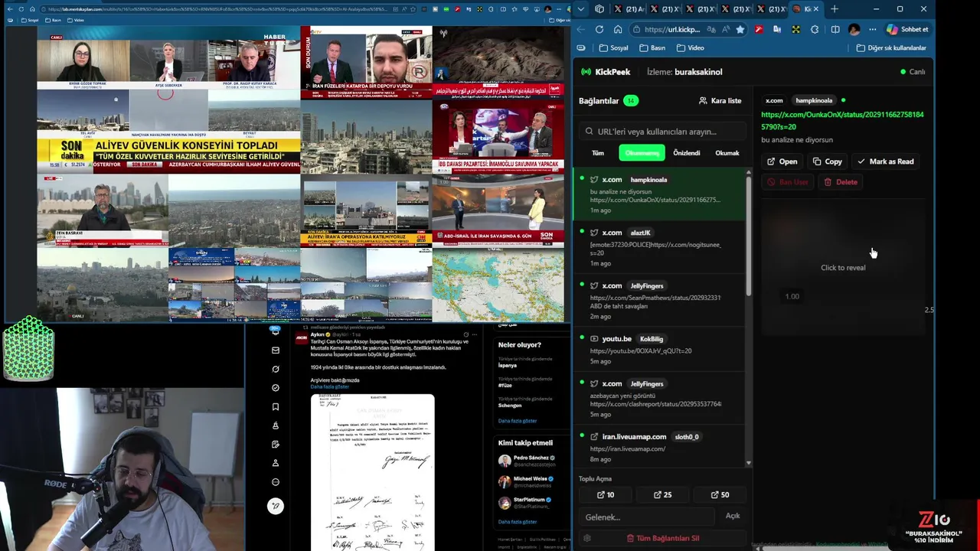Bulk open 25 links
Image resolution: width=980 pixels, height=551 pixels.
[x=662, y=494]
